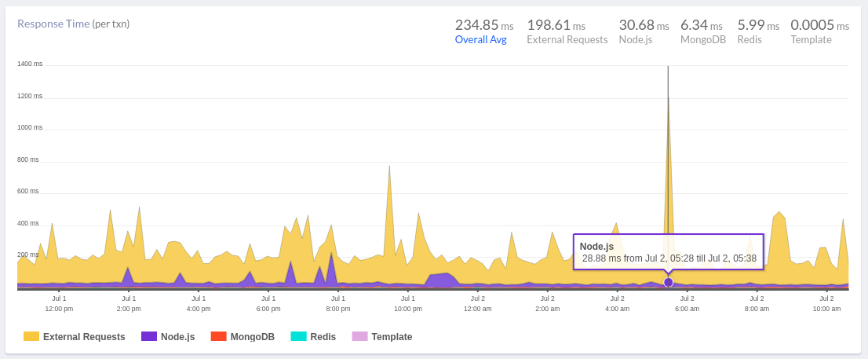868x359 pixels.
Task: Click the 234.85 ms overall average value
Action: tap(484, 25)
